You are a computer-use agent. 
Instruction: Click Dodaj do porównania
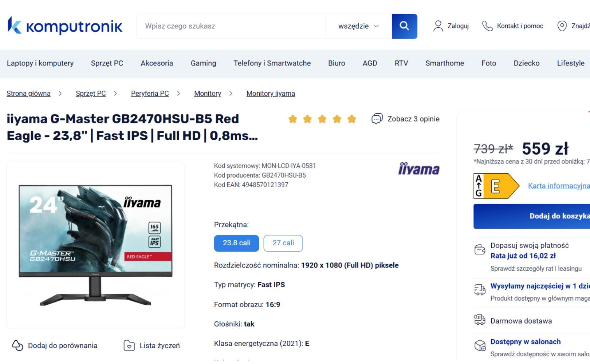[63, 345]
